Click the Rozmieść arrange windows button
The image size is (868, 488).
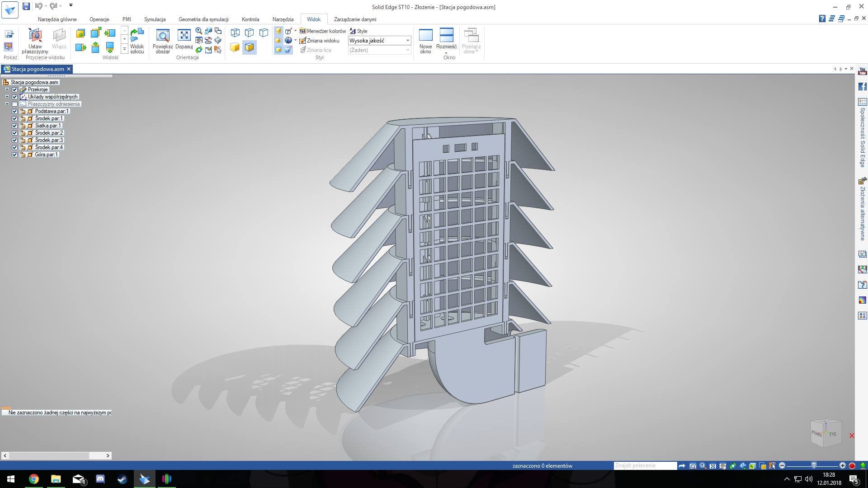click(446, 41)
